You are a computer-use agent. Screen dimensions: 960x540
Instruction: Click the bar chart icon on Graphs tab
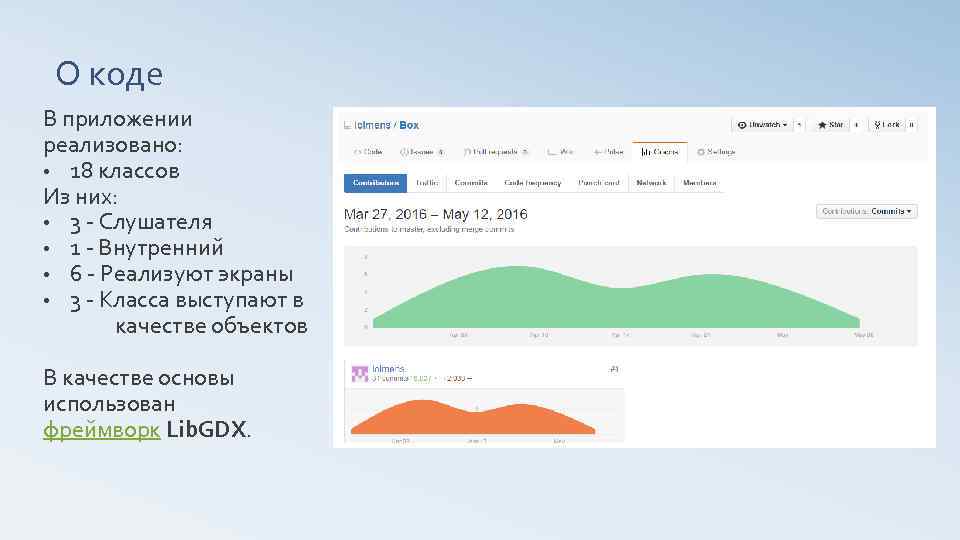tap(645, 152)
